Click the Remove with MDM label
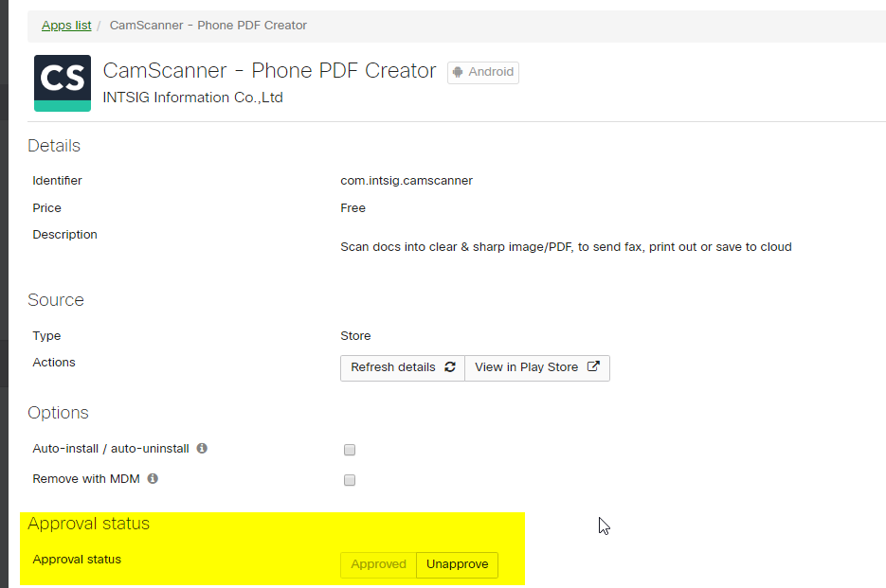This screenshot has width=886, height=588. 86,479
